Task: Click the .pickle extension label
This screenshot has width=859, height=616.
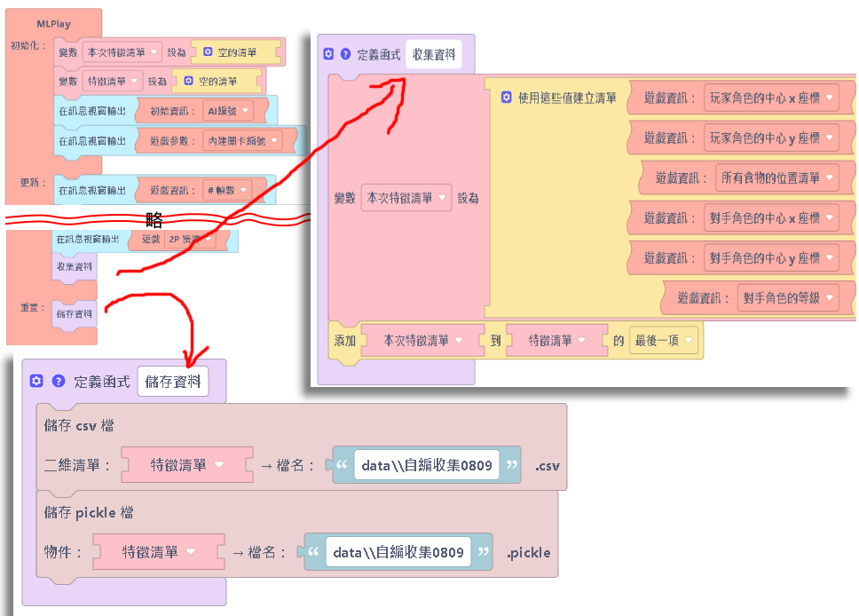Action: point(528,552)
